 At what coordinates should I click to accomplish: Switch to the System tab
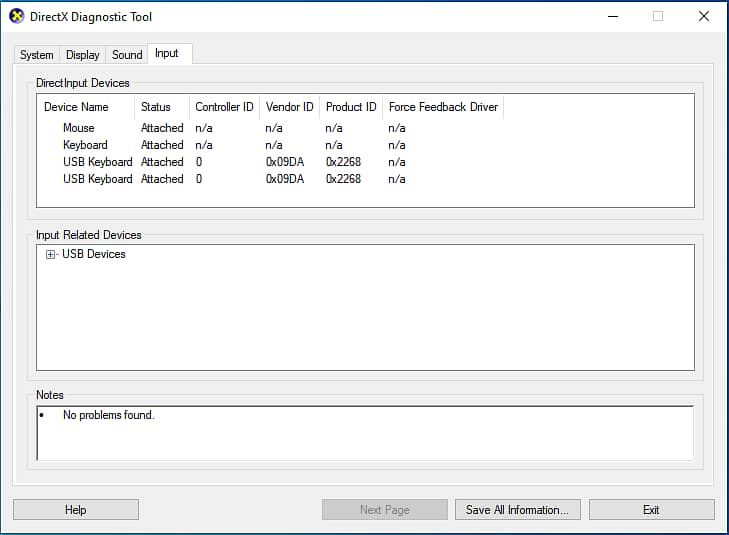tap(36, 55)
